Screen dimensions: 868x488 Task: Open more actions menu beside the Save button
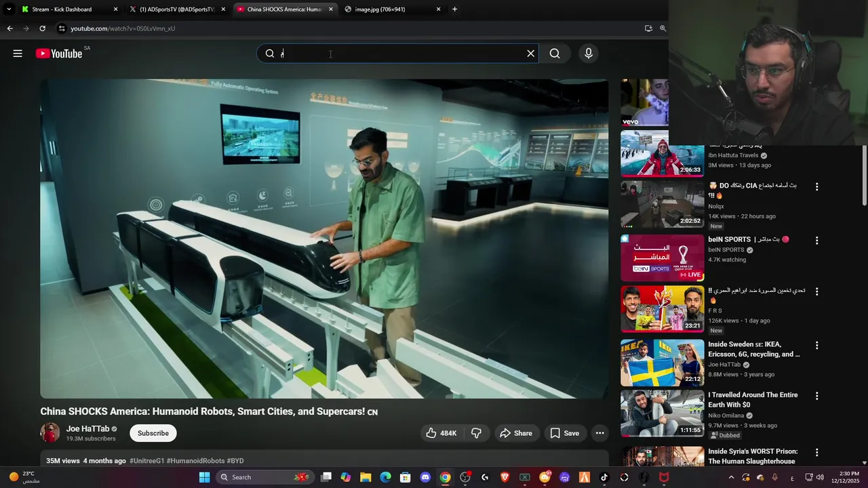[599, 433]
